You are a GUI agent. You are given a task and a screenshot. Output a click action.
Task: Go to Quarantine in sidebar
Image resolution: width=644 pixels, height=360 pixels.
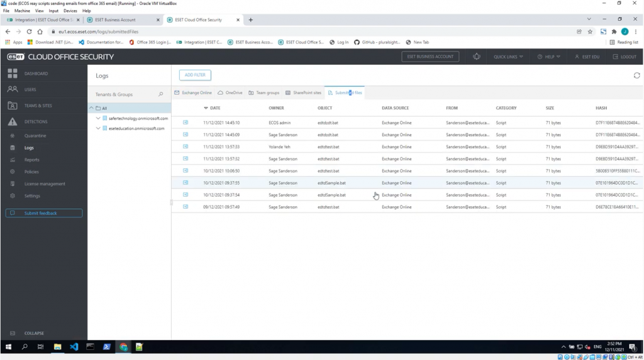coord(35,136)
